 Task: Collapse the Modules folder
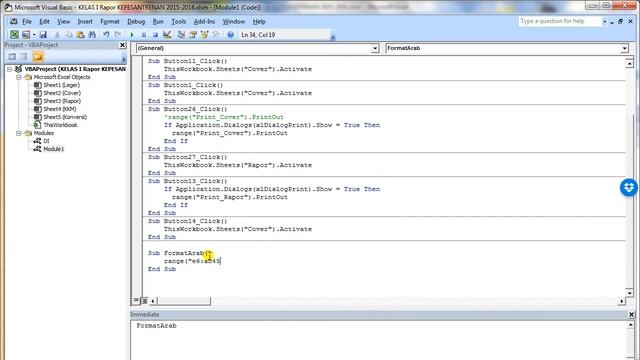tap(18, 133)
